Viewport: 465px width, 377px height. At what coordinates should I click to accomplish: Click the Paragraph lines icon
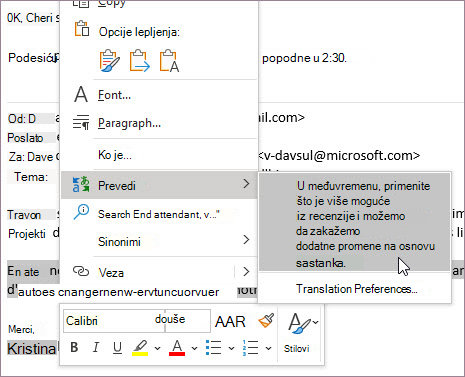tap(81, 122)
